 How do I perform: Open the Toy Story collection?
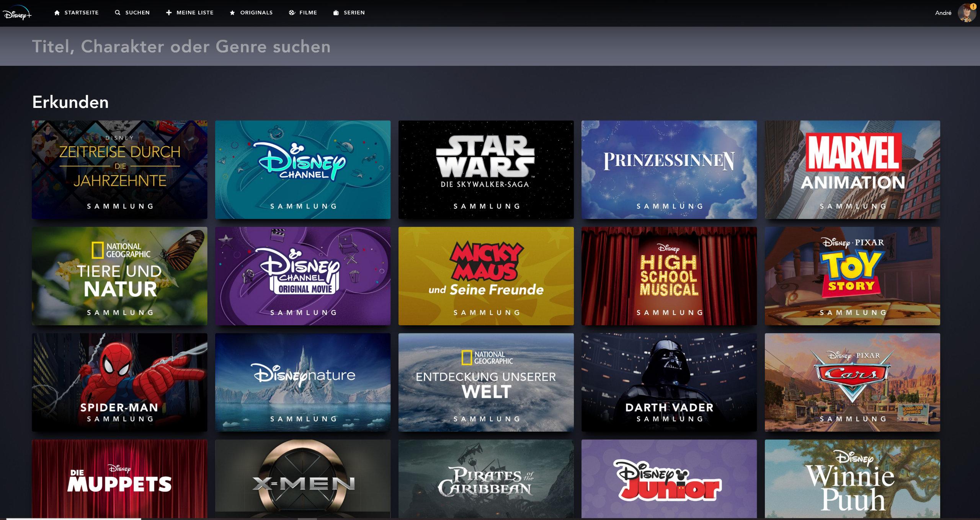pyautogui.click(x=853, y=276)
